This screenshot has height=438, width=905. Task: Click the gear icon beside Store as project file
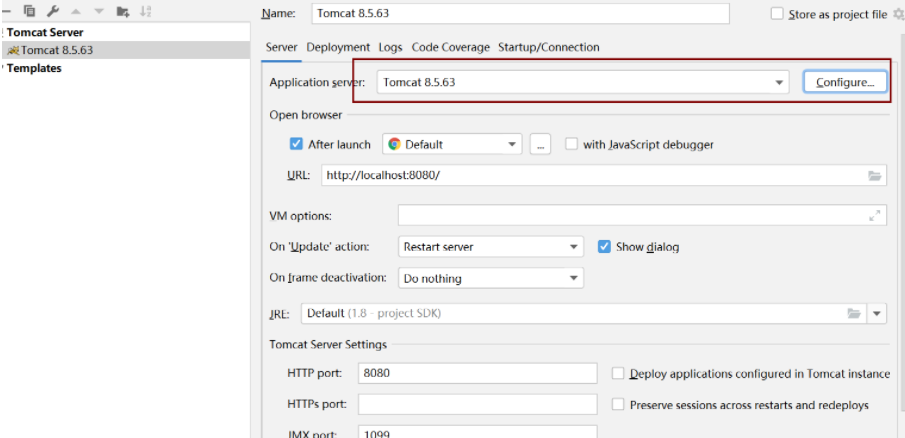(x=897, y=14)
